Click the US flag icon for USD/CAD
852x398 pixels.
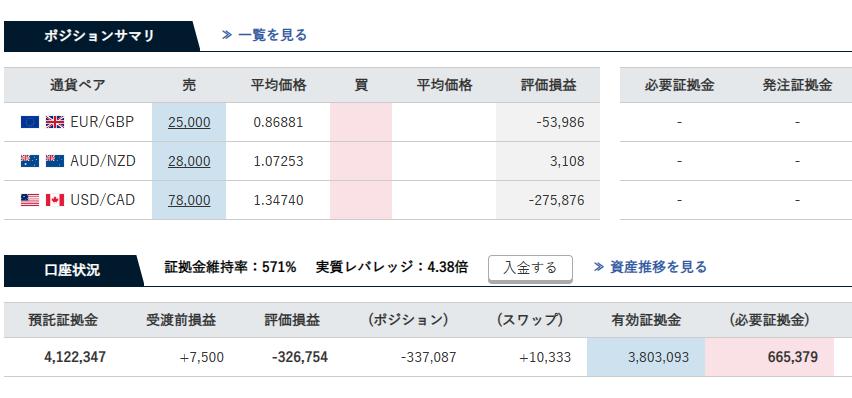coord(30,200)
